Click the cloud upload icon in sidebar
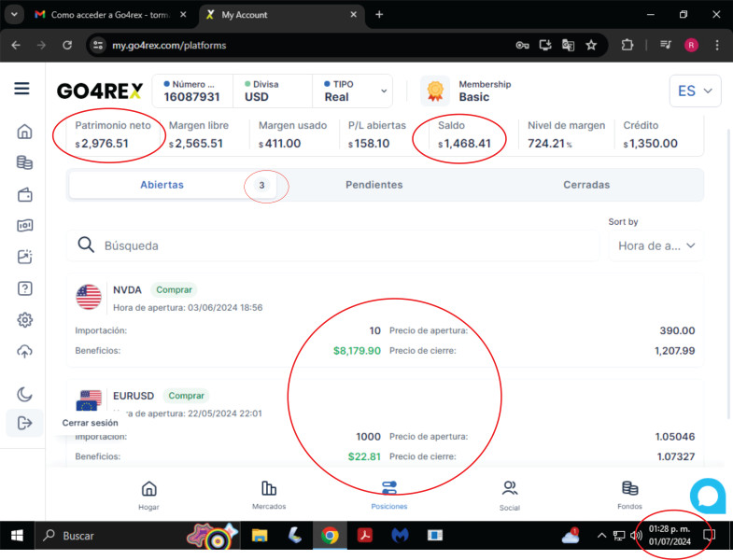 click(x=24, y=351)
